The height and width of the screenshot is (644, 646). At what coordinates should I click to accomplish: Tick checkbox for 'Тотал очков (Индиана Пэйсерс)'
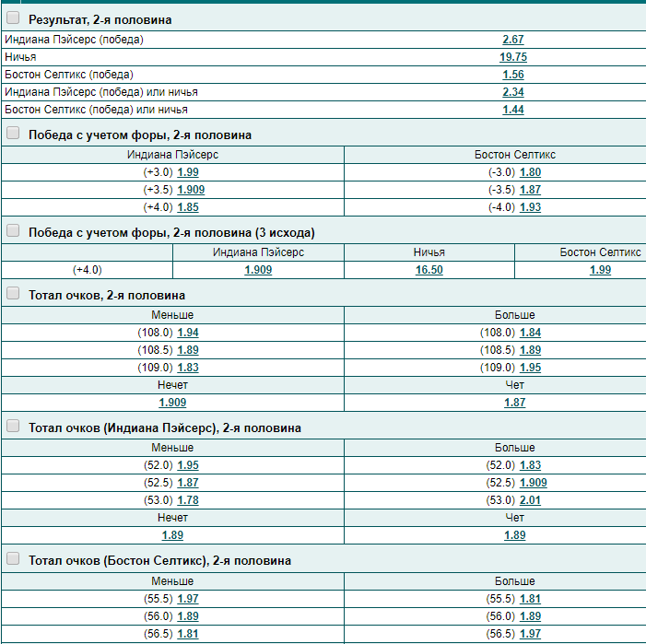coord(13,426)
